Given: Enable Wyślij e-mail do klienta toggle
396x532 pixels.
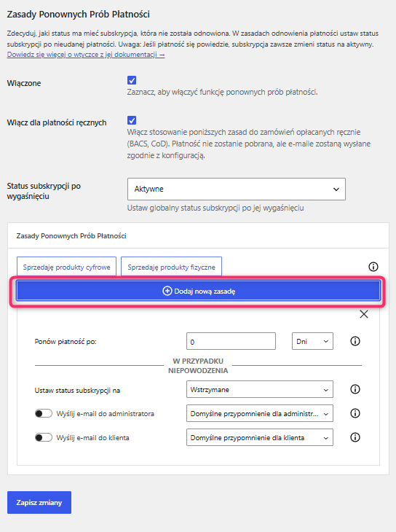Looking at the screenshot, I should (44, 438).
